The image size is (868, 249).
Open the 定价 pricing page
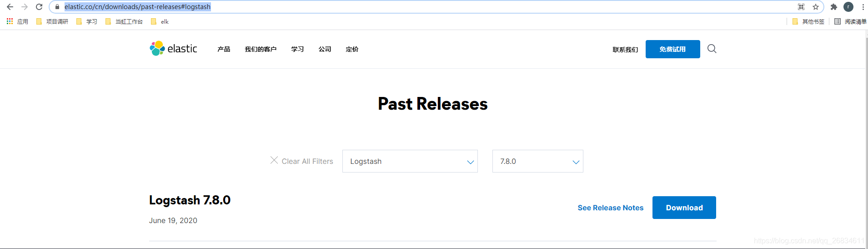pyautogui.click(x=352, y=49)
